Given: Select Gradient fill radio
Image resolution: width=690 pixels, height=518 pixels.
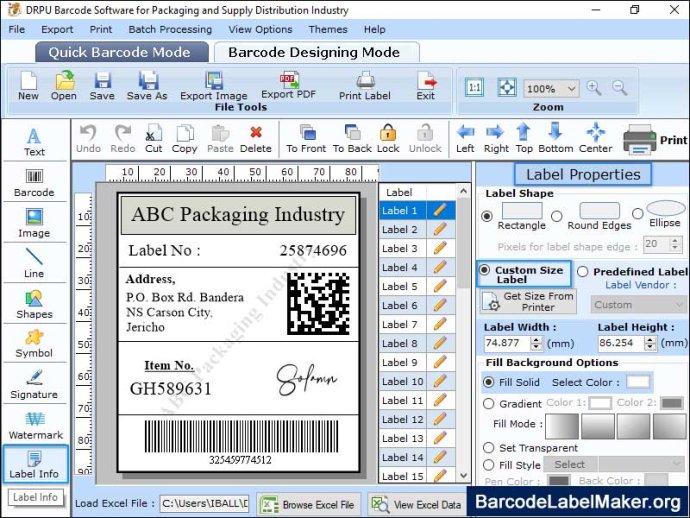Looking at the screenshot, I should coord(488,404).
